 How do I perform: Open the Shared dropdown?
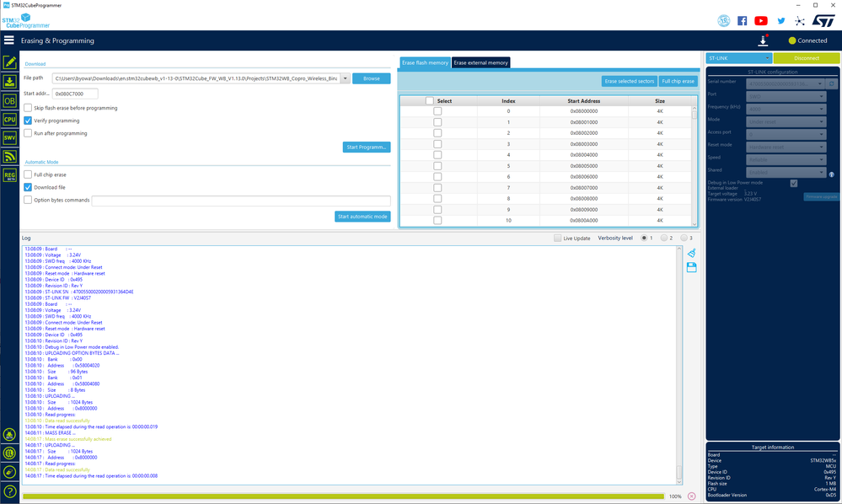[786, 172]
